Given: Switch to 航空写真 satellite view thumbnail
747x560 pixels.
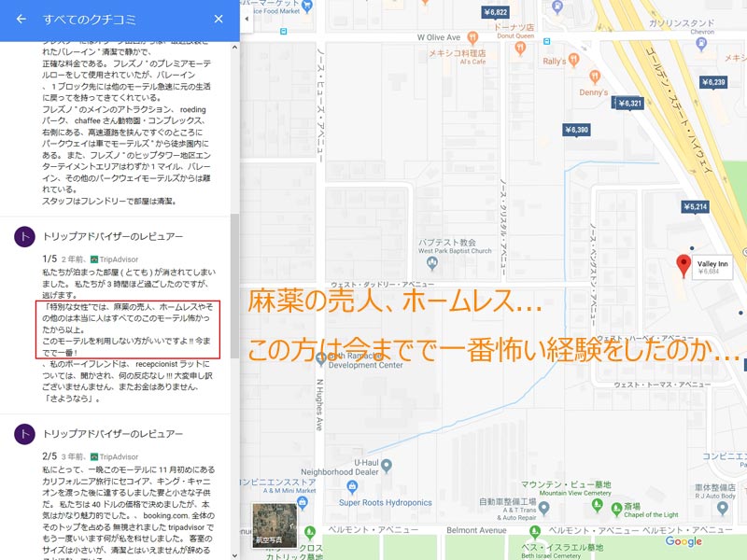Looking at the screenshot, I should (275, 525).
